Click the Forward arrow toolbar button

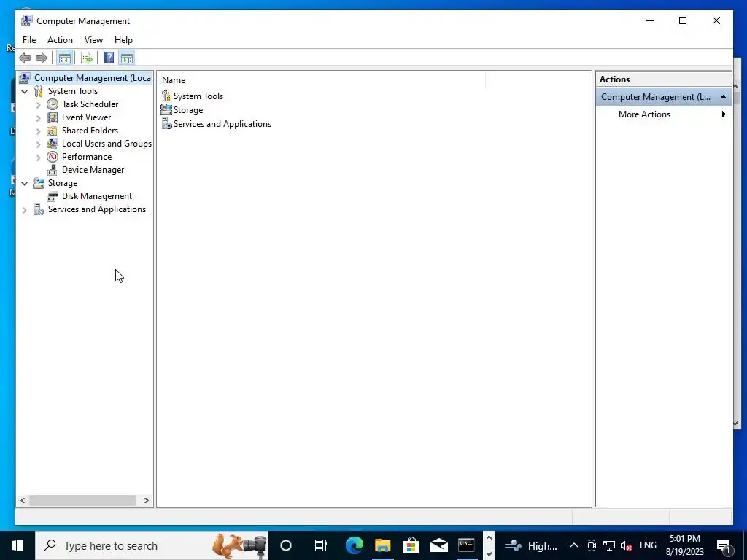click(42, 58)
